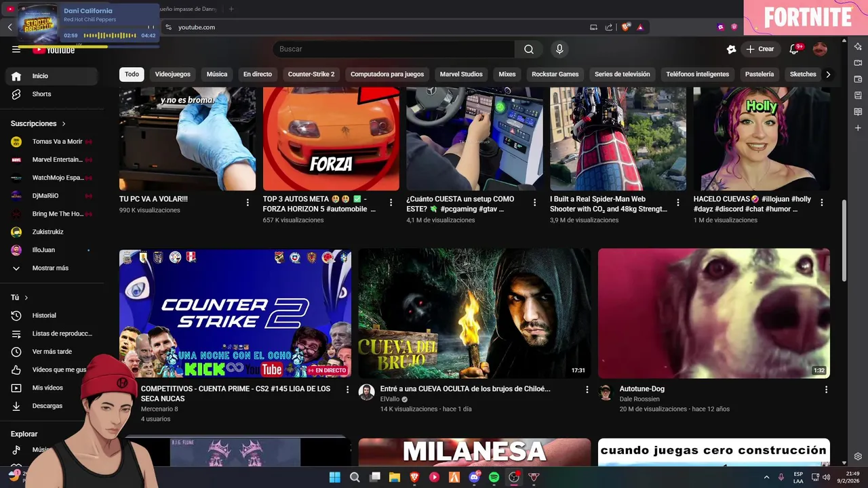Open the Windows Start button
The height and width of the screenshot is (488, 868).
[x=335, y=477]
